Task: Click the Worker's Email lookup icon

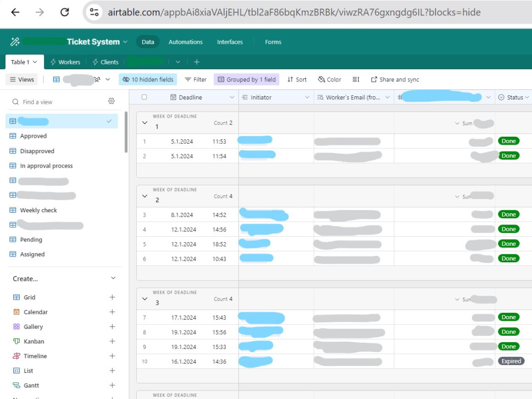Action: (320, 97)
